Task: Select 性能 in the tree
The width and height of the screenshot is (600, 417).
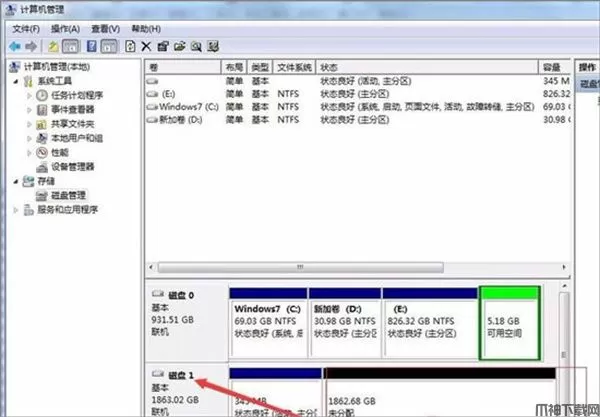Action: pos(60,153)
